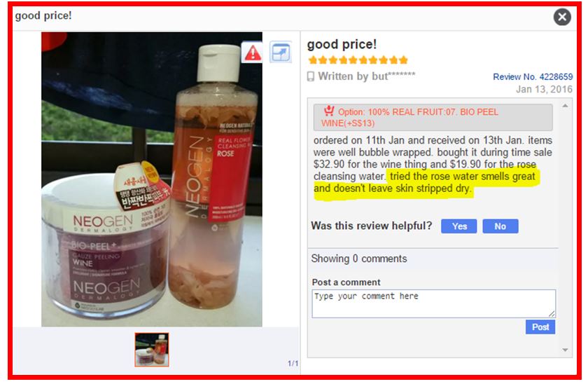The width and height of the screenshot is (588, 384).
Task: Click the orange star rating row
Action: (358, 60)
